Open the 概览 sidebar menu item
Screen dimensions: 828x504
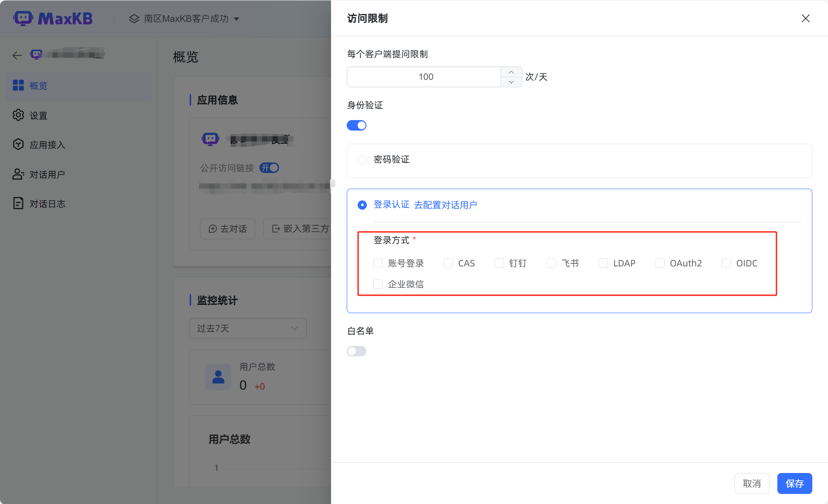78,86
